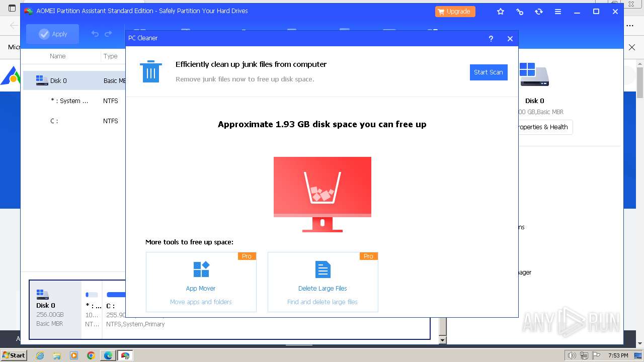This screenshot has width=644, height=362.
Task: Open Microsoft Edge from taskbar
Action: [108, 355]
